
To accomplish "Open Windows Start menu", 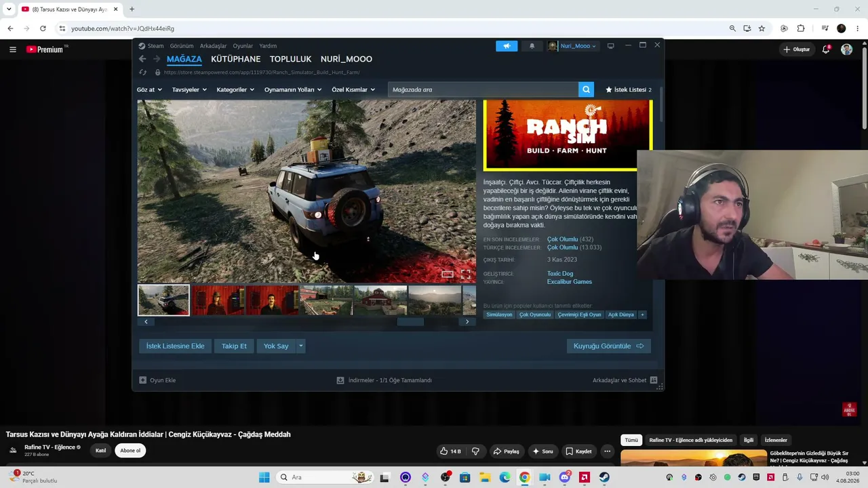I will coord(264,477).
